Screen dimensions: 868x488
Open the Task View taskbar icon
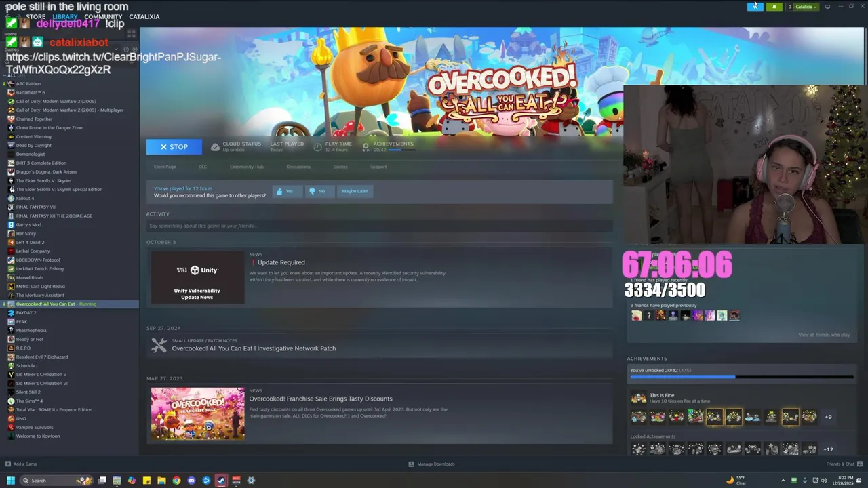[102, 481]
